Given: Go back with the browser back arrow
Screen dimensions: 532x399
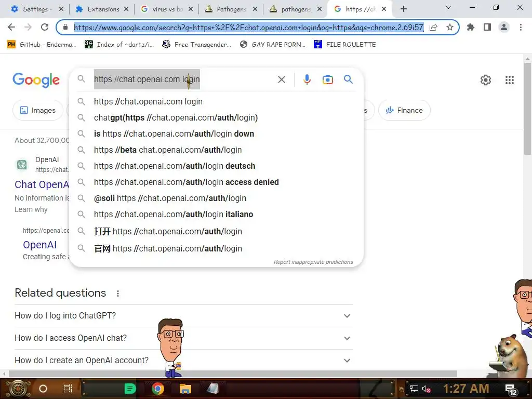Looking at the screenshot, I should coord(11,27).
